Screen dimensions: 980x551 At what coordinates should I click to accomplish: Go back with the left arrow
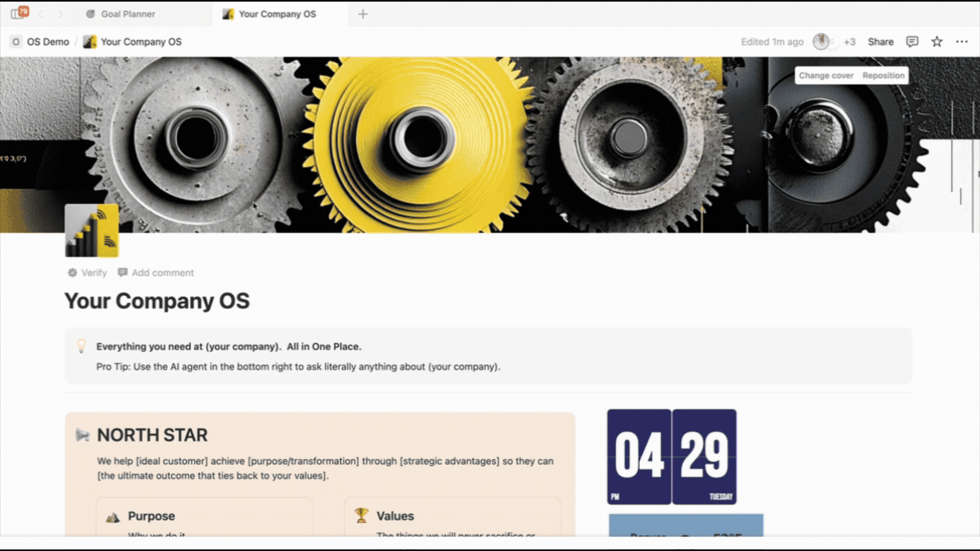[41, 14]
